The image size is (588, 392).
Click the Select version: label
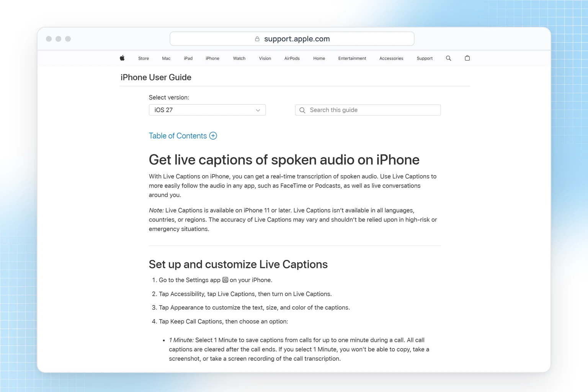point(169,98)
